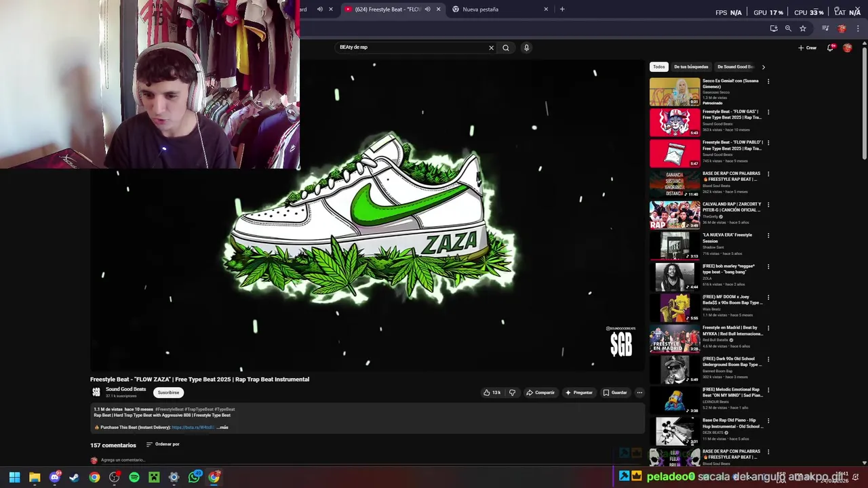Bookmark this page with the star icon
868x488 pixels.
coord(803,28)
